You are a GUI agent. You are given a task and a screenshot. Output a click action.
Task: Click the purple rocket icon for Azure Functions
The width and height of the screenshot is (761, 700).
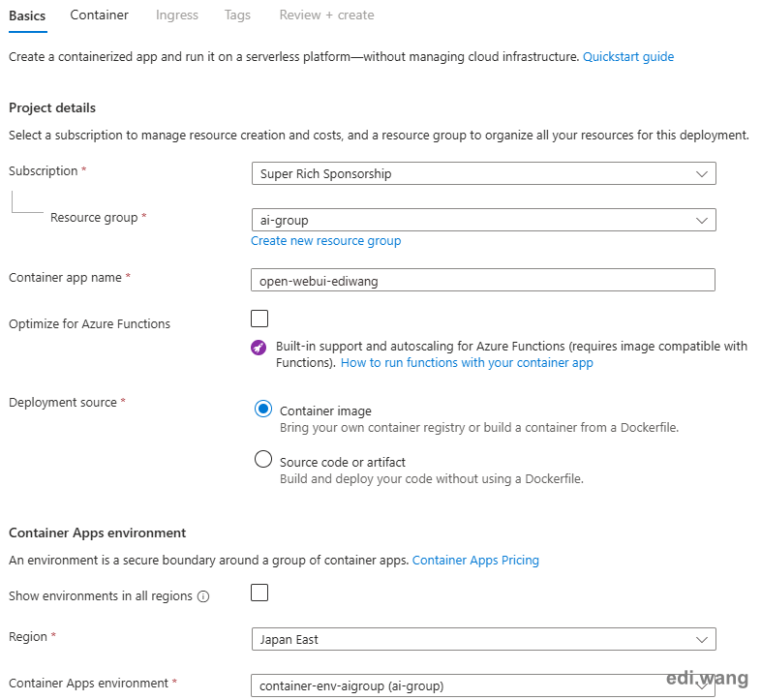point(259,348)
